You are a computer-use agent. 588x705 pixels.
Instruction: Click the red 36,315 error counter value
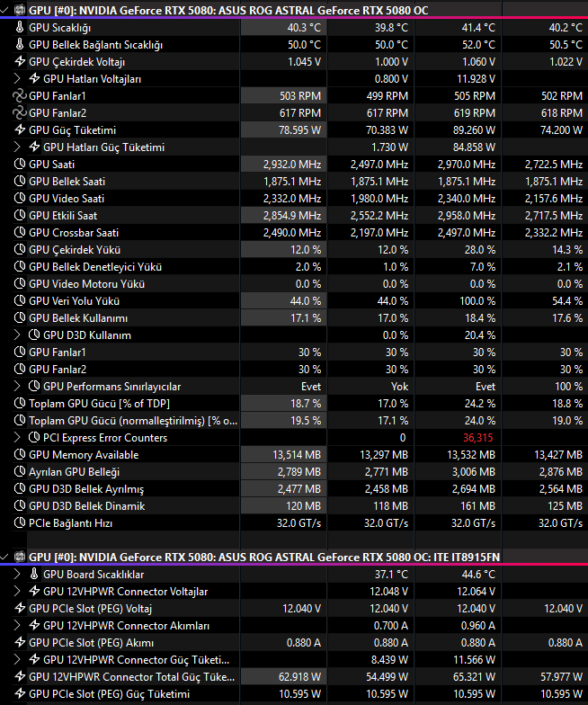pyautogui.click(x=478, y=438)
